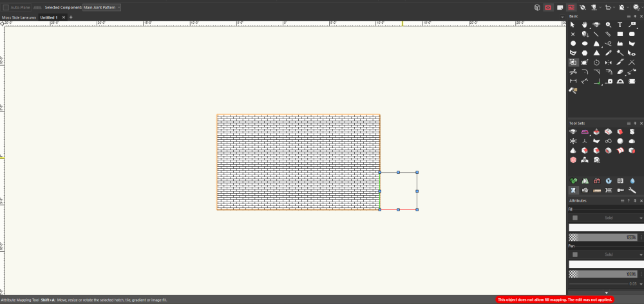This screenshot has width=644, height=304.
Task: Activate the Scissors trim tool
Action: 573,72
